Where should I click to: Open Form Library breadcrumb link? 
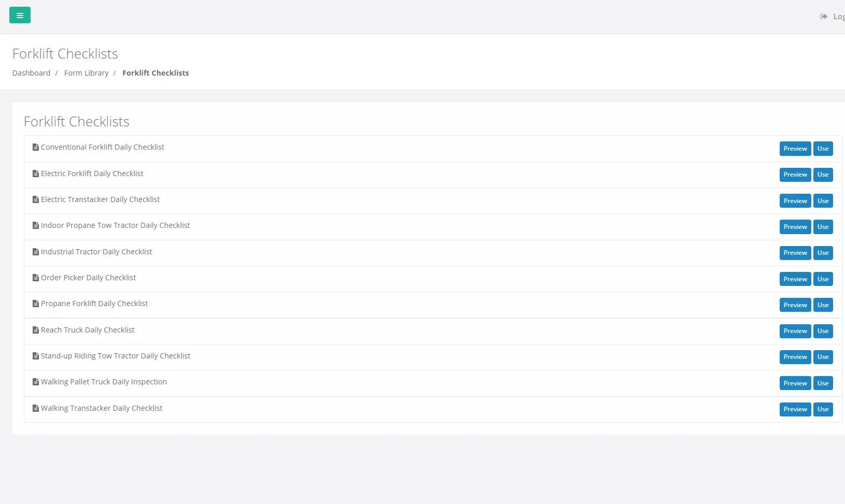[86, 73]
